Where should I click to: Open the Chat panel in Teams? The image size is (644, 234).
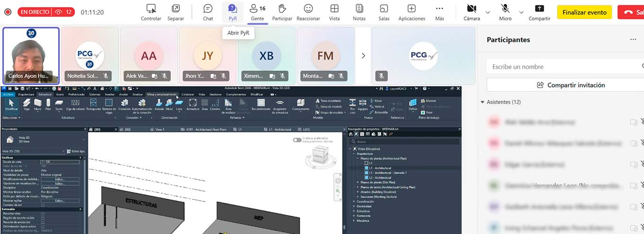(x=208, y=11)
